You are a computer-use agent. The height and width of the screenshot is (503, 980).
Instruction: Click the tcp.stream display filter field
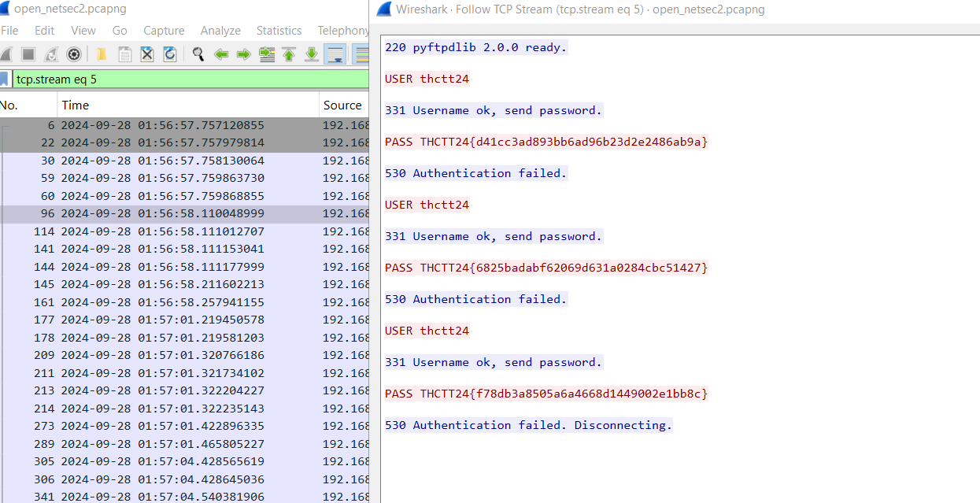(190, 80)
